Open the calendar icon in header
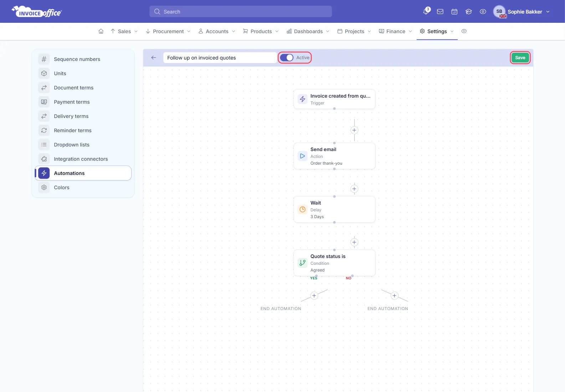The image size is (565, 392). (454, 11)
